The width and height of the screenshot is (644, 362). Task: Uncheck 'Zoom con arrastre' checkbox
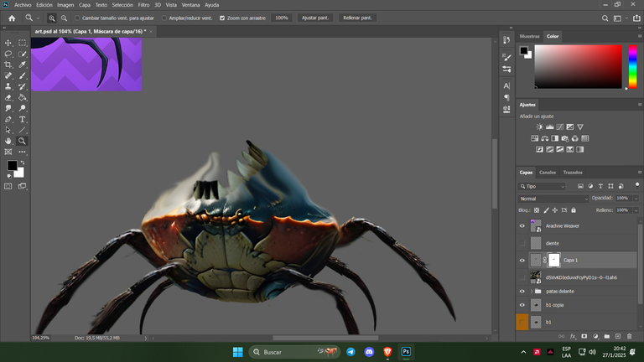click(222, 18)
